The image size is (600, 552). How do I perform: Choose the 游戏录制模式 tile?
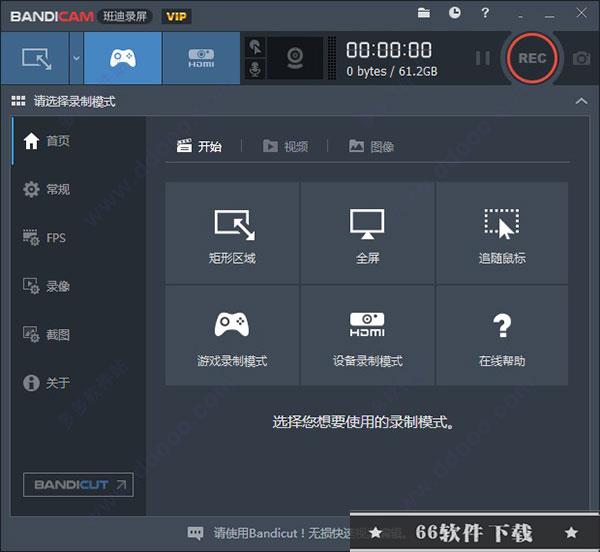click(x=232, y=335)
